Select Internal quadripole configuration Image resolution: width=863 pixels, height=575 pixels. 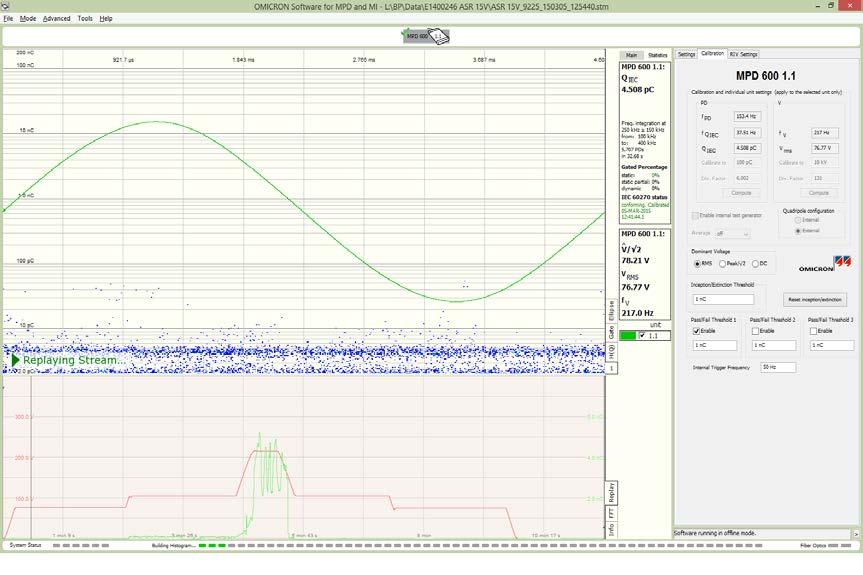tap(798, 220)
